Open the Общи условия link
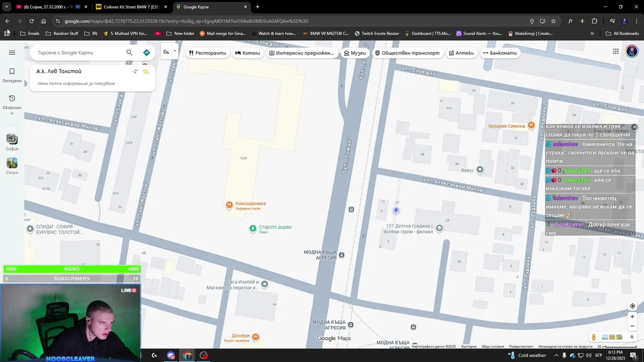 point(493,346)
